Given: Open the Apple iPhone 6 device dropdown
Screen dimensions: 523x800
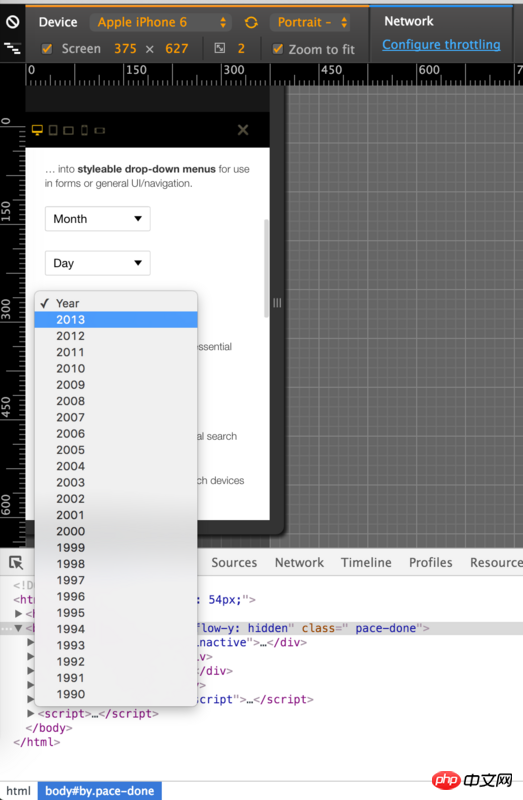Looking at the screenshot, I should [x=161, y=22].
